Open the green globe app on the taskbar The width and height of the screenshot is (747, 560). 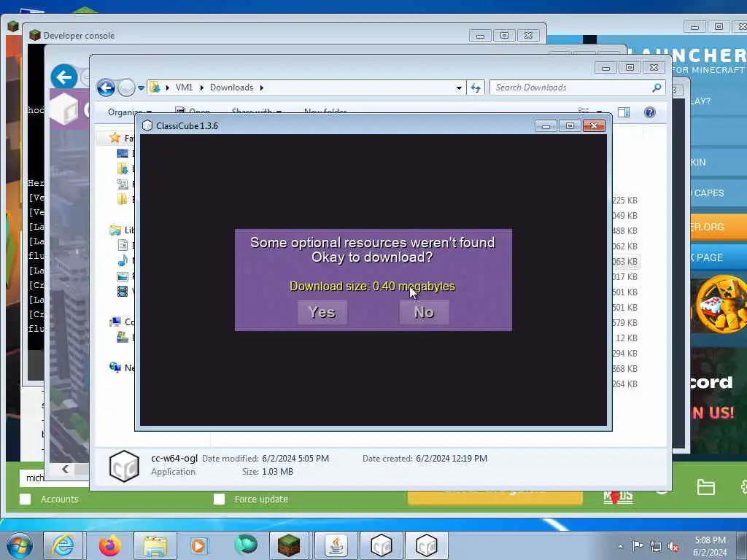click(246, 545)
